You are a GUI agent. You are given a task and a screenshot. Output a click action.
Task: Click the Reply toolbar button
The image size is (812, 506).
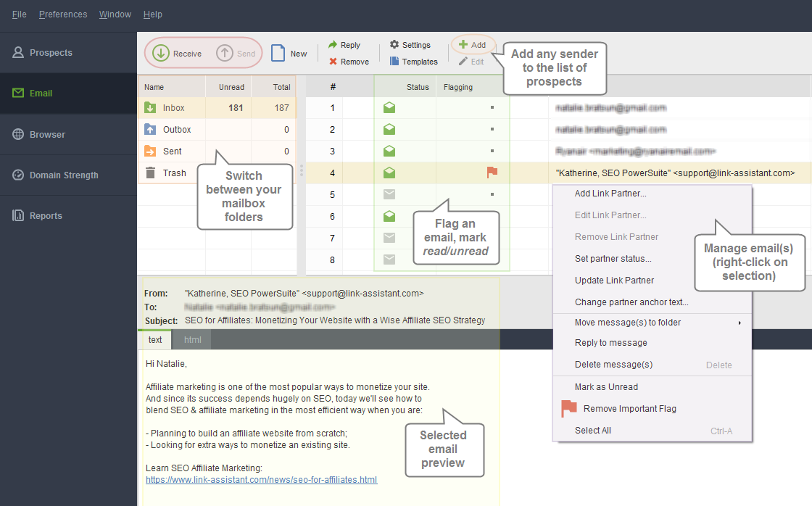(x=344, y=45)
